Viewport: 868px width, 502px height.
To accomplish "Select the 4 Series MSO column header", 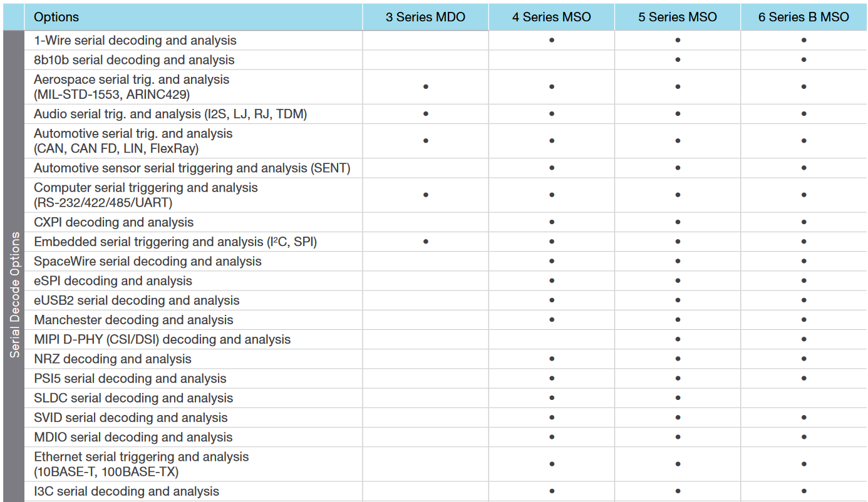I will coord(551,17).
